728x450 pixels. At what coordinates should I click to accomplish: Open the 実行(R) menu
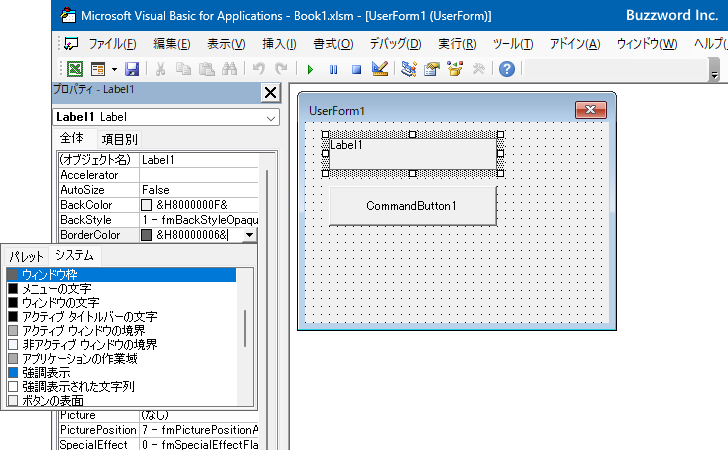pyautogui.click(x=457, y=44)
